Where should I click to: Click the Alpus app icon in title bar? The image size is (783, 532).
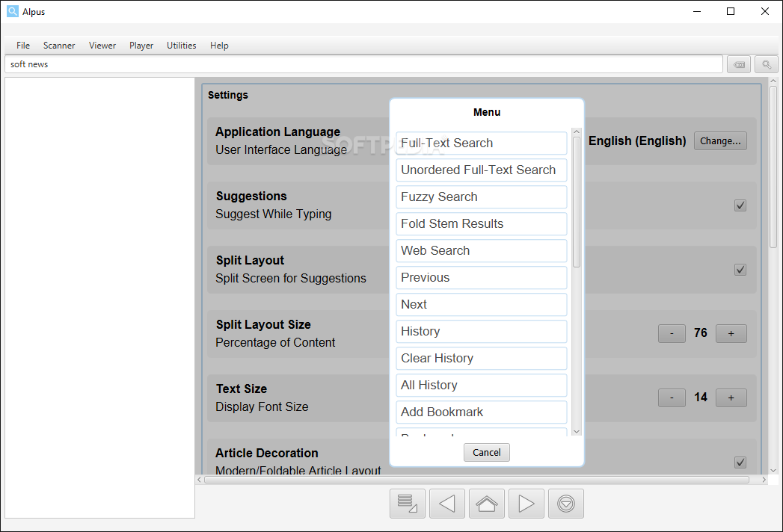(x=13, y=11)
